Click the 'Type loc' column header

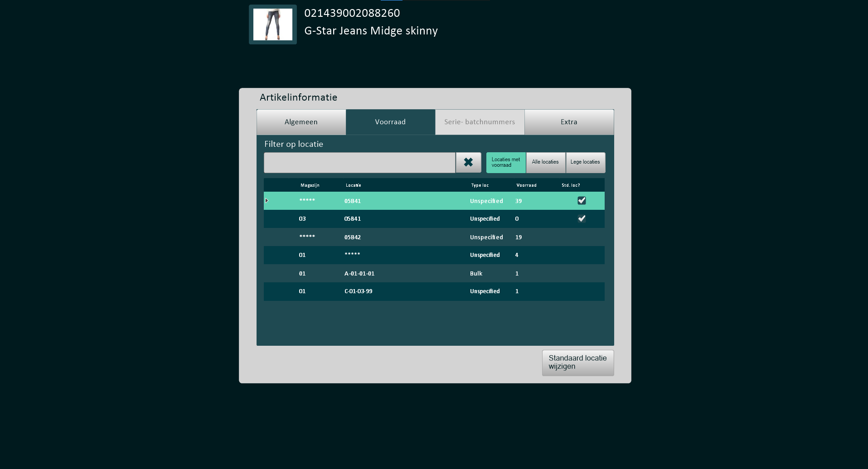(480, 185)
